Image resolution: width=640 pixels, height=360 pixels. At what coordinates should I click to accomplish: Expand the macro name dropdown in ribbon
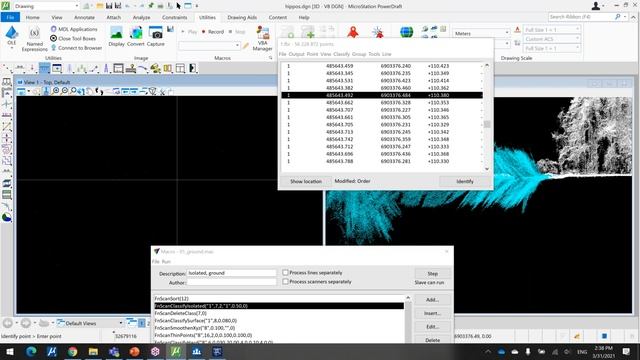[x=237, y=45]
